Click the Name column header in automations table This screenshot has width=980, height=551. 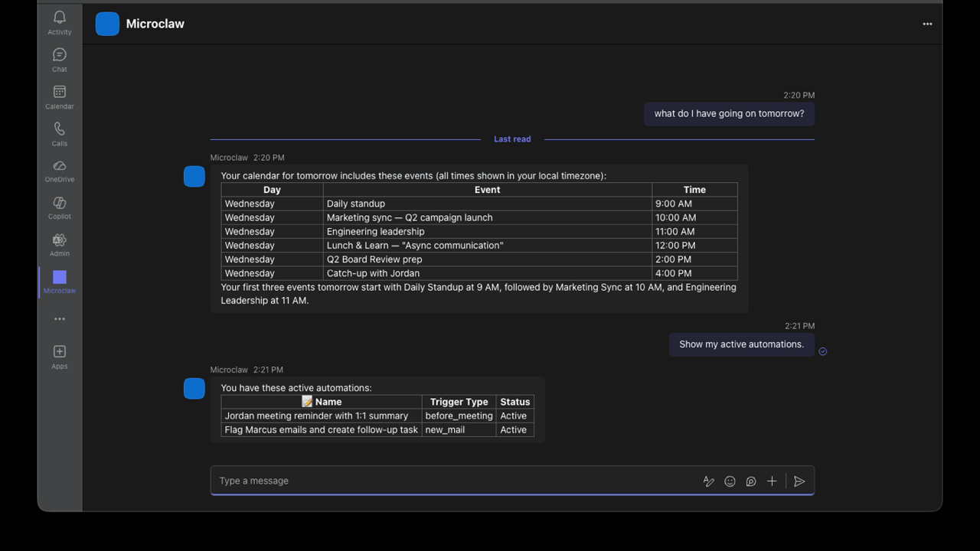(x=322, y=402)
